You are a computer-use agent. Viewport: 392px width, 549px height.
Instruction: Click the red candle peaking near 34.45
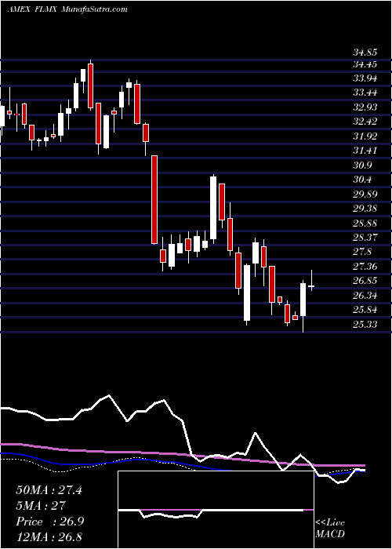pyautogui.click(x=91, y=85)
